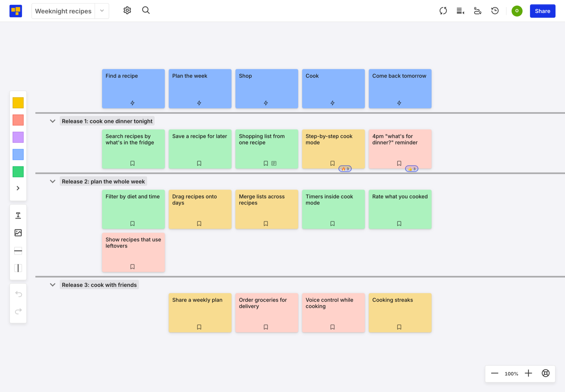The width and height of the screenshot is (565, 392).
Task: Pick the green card color swatch
Action: coord(18,172)
